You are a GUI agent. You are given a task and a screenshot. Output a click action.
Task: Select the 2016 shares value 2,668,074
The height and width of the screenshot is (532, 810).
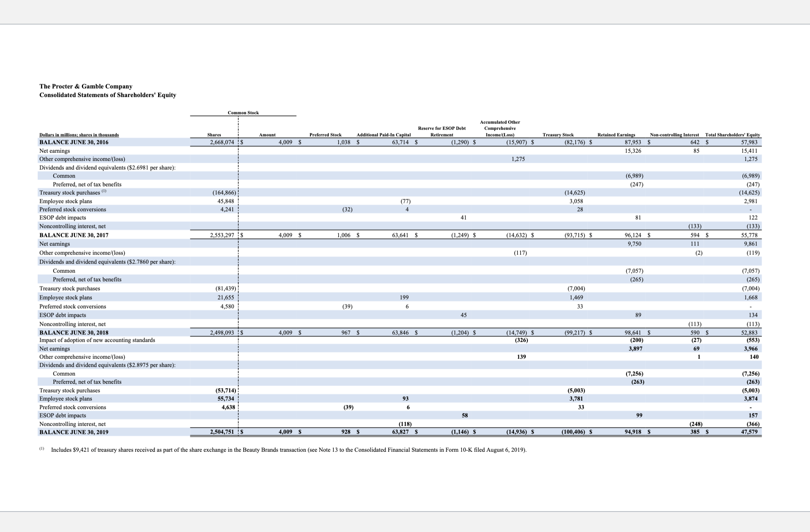[222, 142]
